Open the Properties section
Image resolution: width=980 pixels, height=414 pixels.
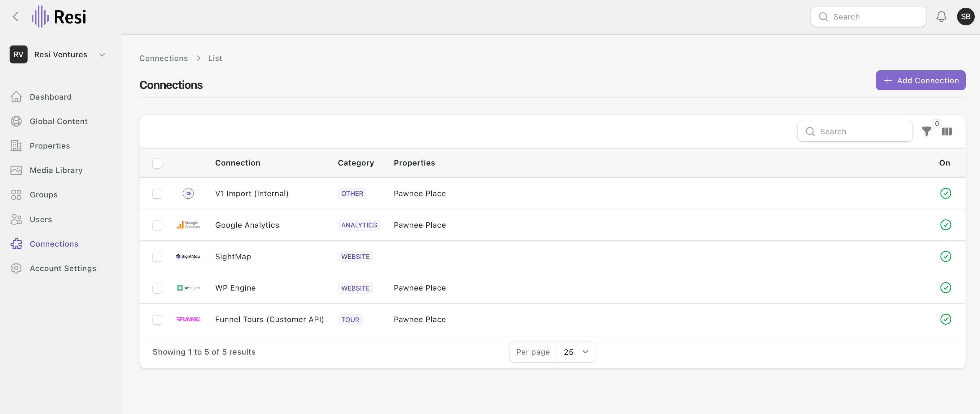pyautogui.click(x=40, y=146)
